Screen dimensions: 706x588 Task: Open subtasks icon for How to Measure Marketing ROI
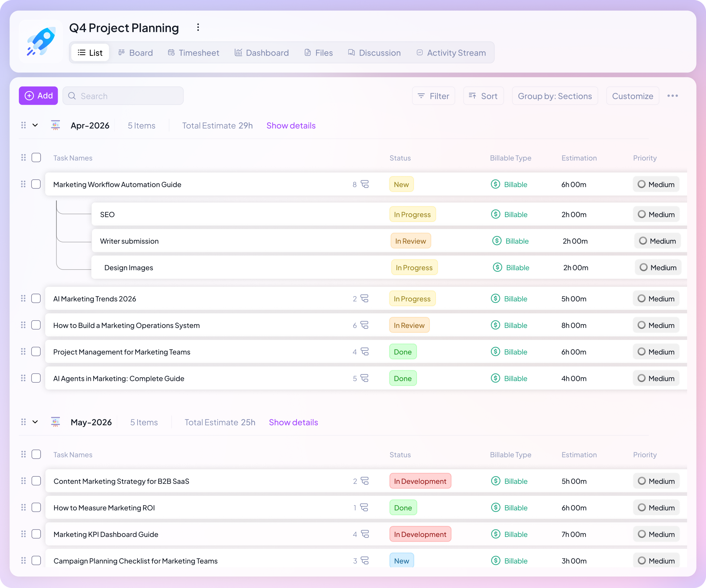(364, 508)
